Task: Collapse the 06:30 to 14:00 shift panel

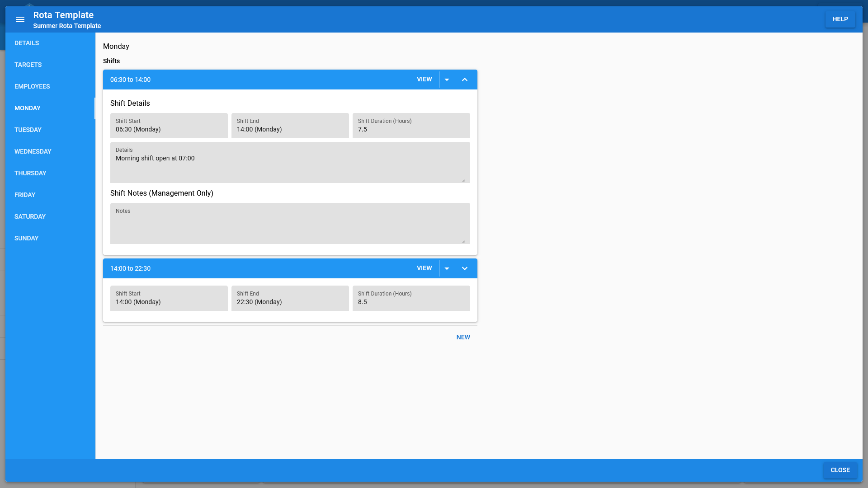Action: pyautogui.click(x=464, y=79)
